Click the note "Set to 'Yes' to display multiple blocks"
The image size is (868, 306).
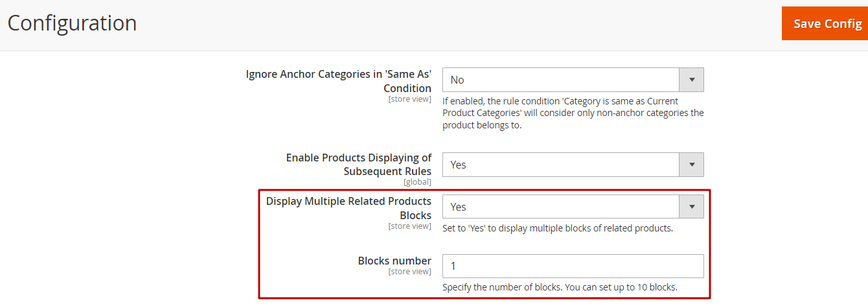click(557, 228)
